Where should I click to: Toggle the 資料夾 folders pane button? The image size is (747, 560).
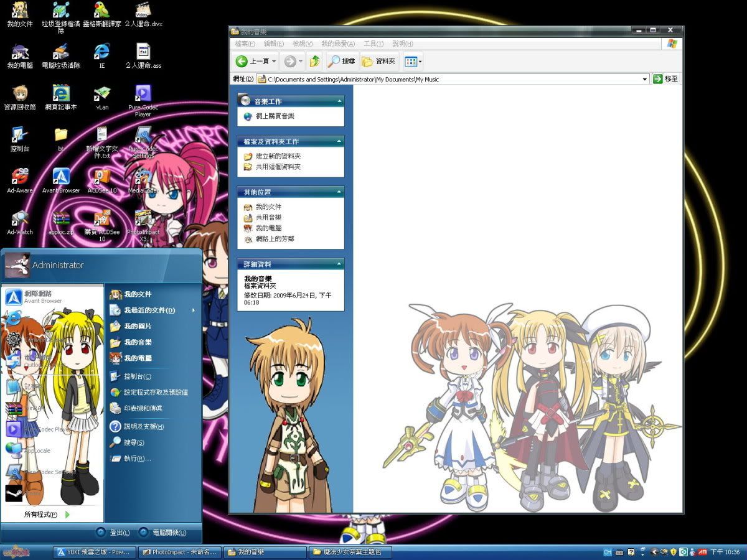(378, 61)
